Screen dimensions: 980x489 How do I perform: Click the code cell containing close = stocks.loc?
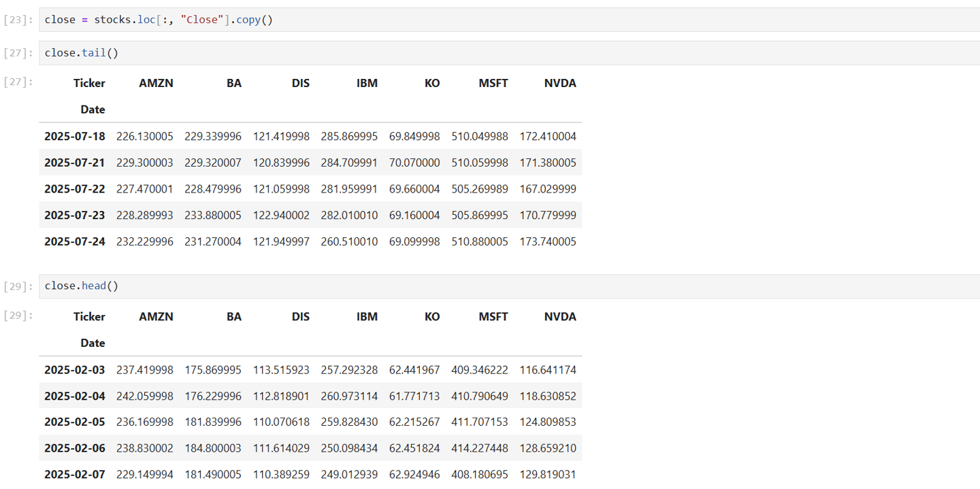pos(509,20)
